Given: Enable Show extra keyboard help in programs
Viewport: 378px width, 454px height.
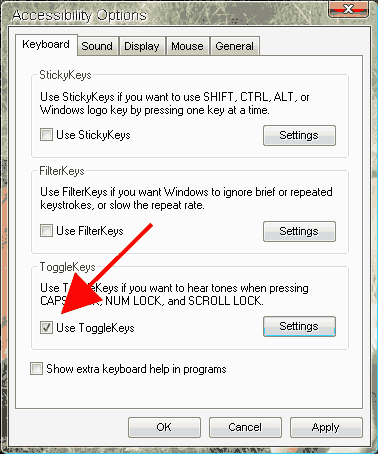Looking at the screenshot, I should tap(36, 369).
